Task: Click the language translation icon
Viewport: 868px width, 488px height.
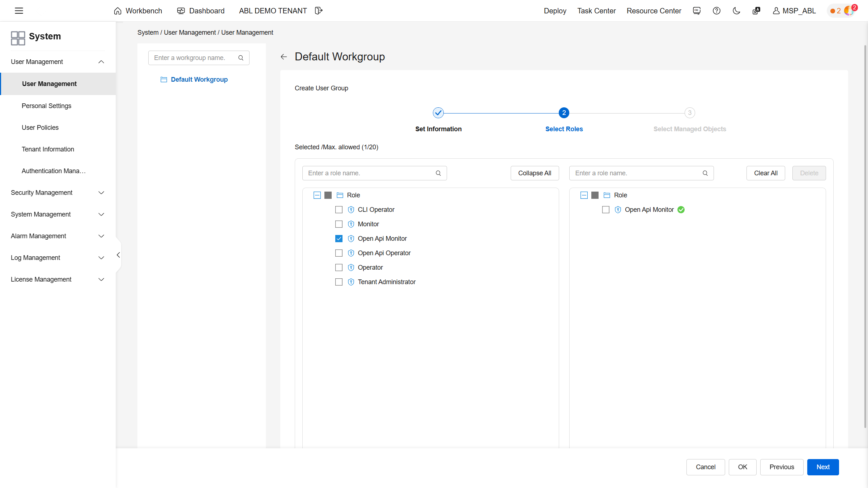Action: click(756, 11)
